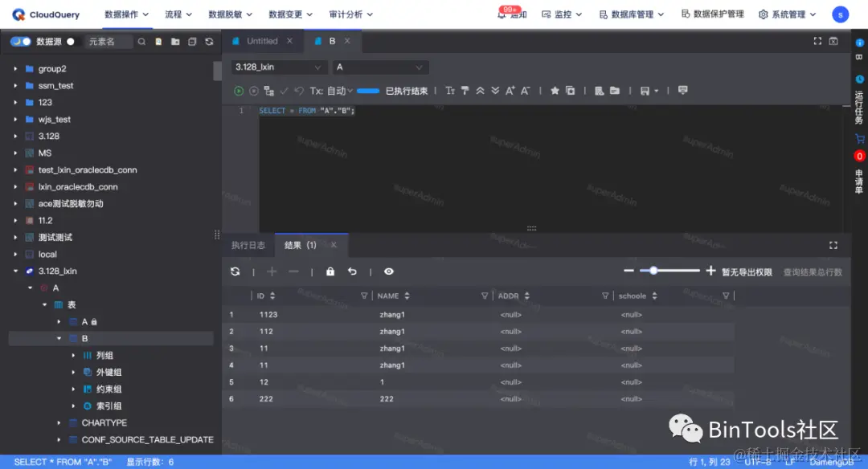This screenshot has width=868, height=469.
Task: Click the collapse all icon in sidebar header
Action: [192, 42]
